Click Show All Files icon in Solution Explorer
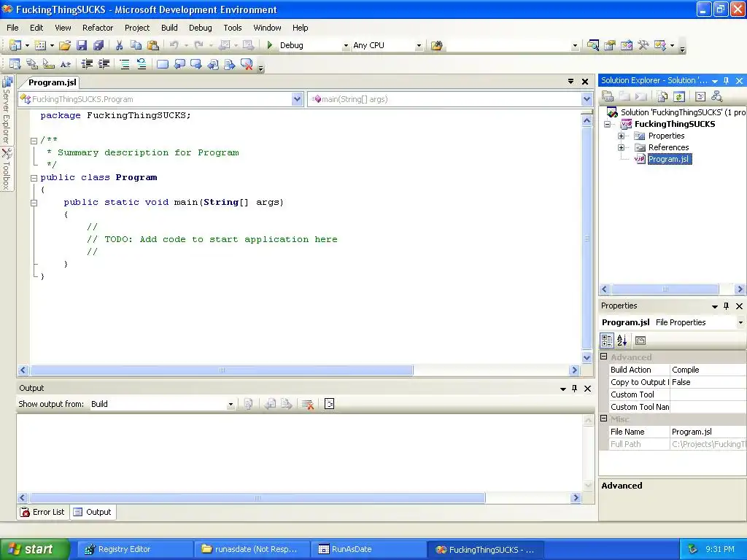The width and height of the screenshot is (747, 560). click(x=662, y=97)
